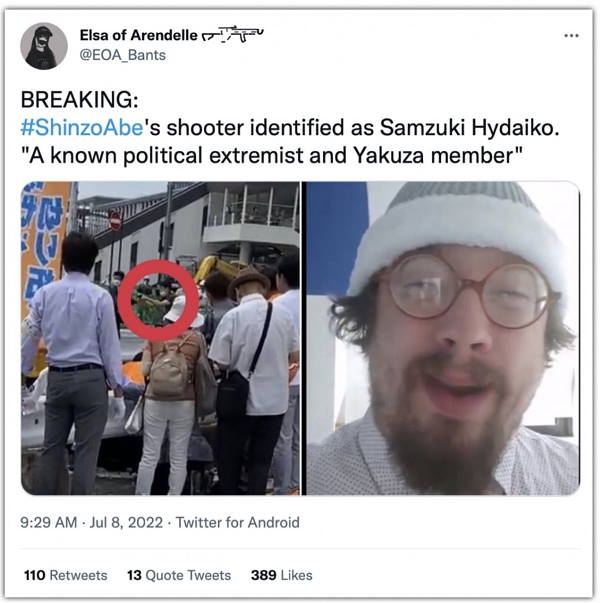Click the Jul 8, 2022 date
The image size is (600, 603).
pos(126,522)
